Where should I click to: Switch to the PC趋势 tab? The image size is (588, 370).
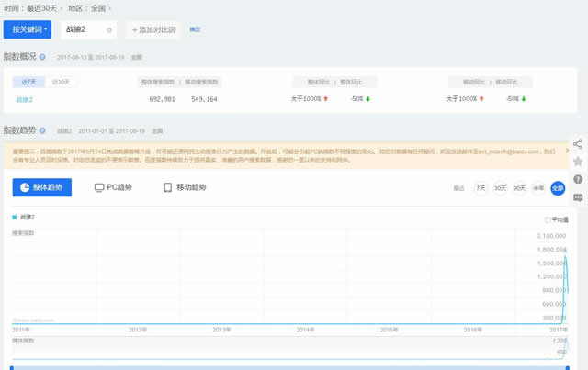pos(113,187)
